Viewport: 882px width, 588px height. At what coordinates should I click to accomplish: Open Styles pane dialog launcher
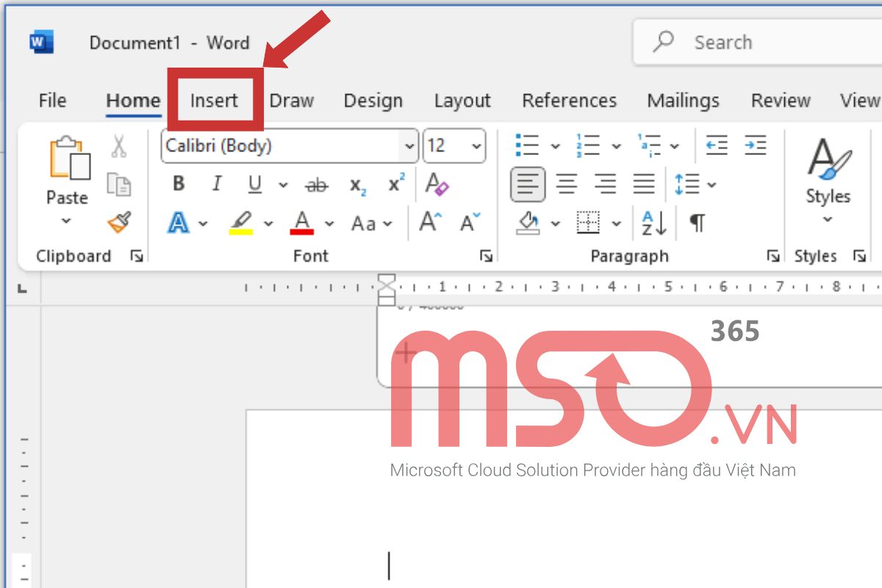tap(859, 256)
